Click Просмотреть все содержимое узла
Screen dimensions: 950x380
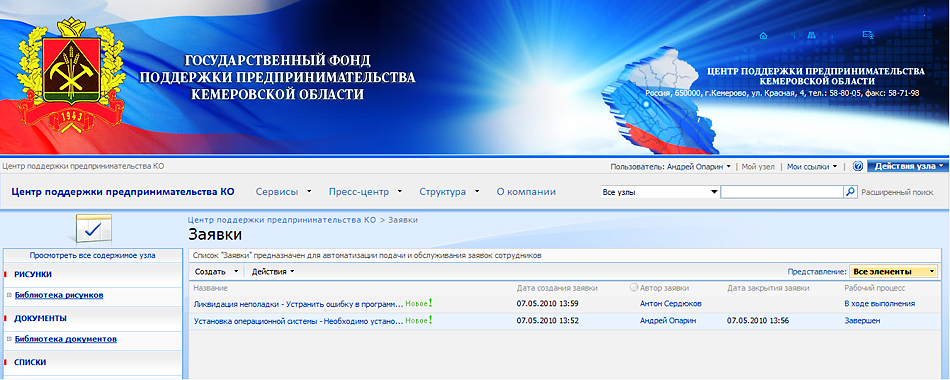click(x=92, y=255)
